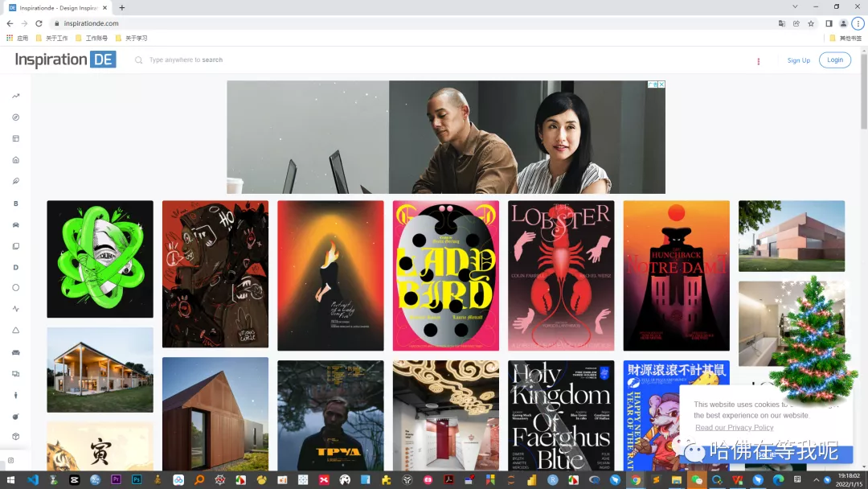Open the green snake artwork thumbnail

(100, 259)
